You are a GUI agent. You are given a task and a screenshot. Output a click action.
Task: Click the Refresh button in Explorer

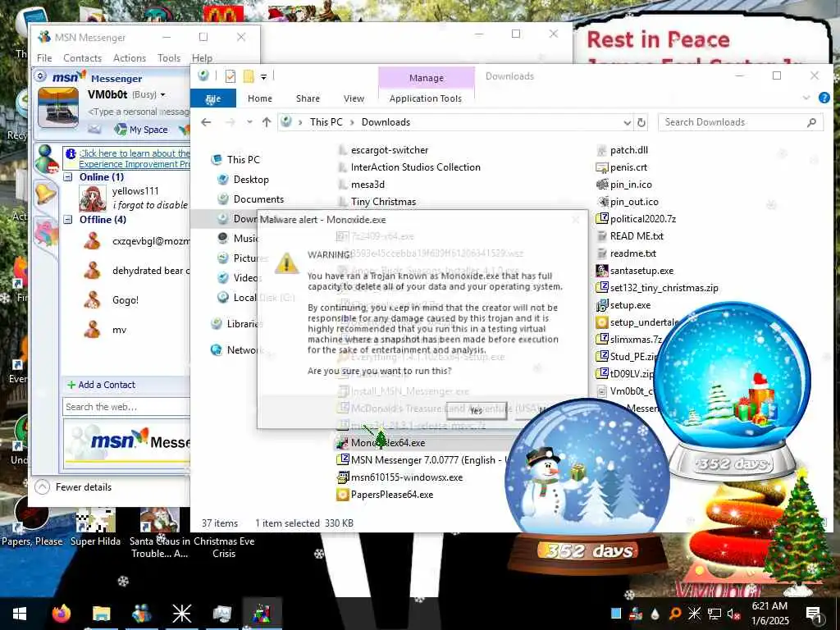(641, 123)
